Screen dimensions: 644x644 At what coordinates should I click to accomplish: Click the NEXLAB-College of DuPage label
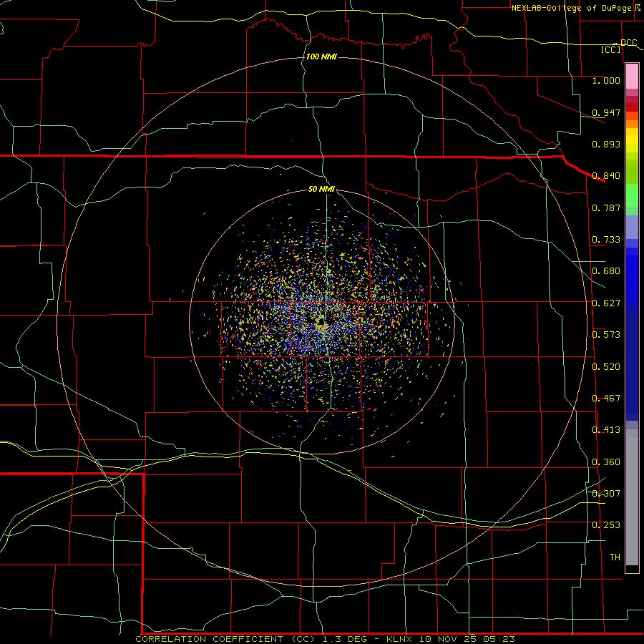(x=571, y=8)
